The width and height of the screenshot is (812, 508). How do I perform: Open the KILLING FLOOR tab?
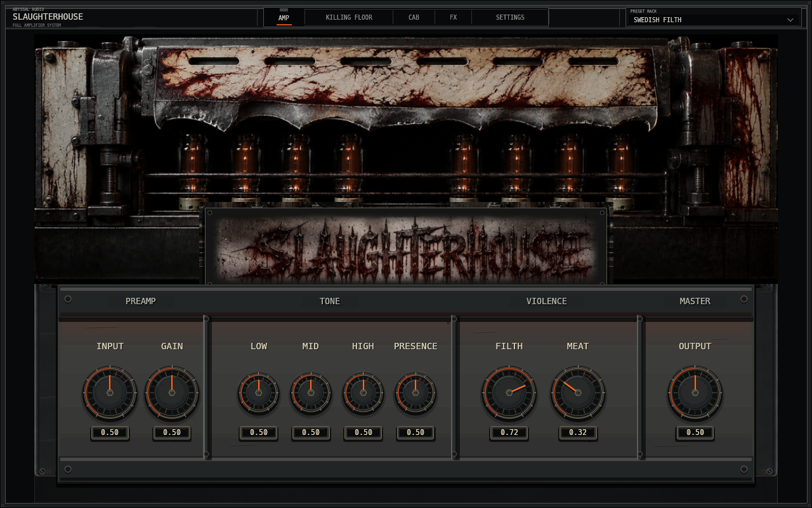pyautogui.click(x=349, y=17)
